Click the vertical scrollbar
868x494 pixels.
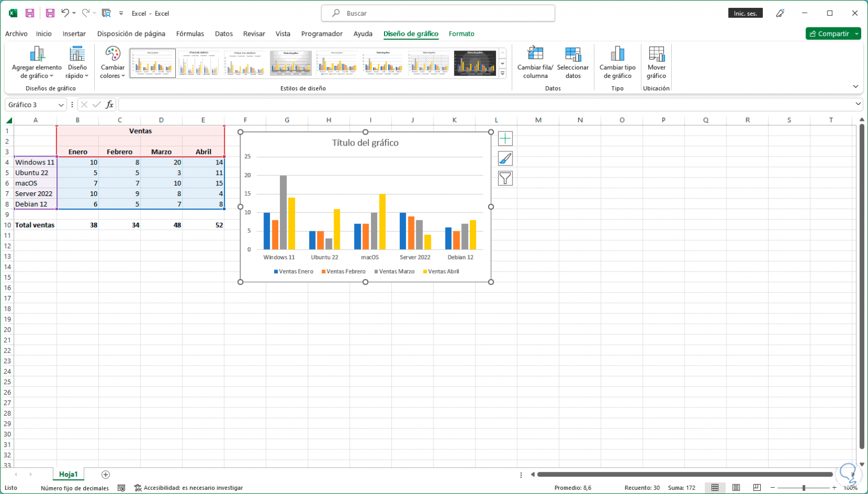point(862,287)
